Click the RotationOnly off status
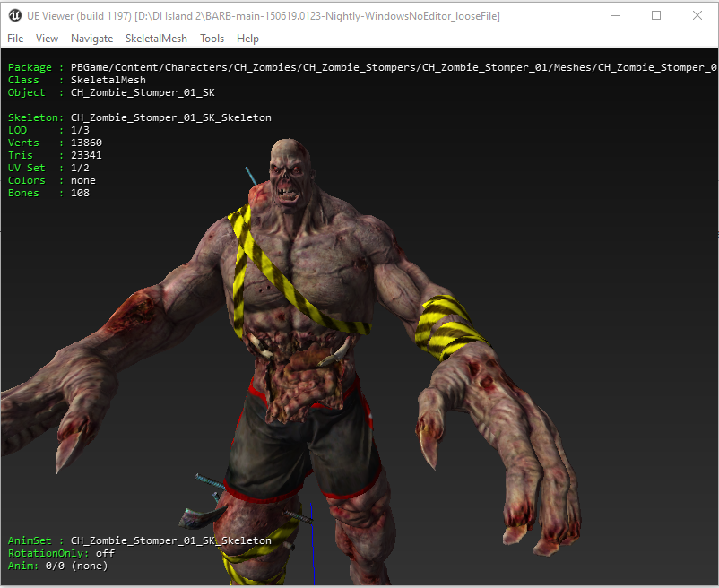Viewport: 719px width, 588px height. coord(61,553)
